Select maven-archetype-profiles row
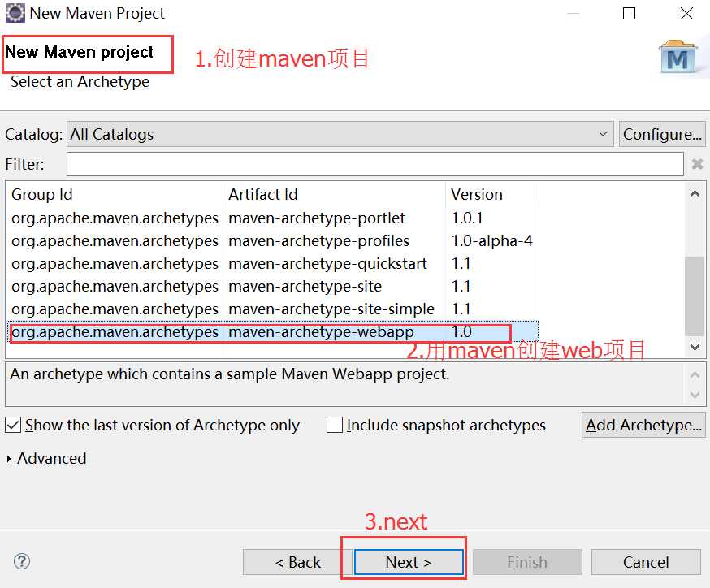The image size is (710, 588). pyautogui.click(x=273, y=241)
